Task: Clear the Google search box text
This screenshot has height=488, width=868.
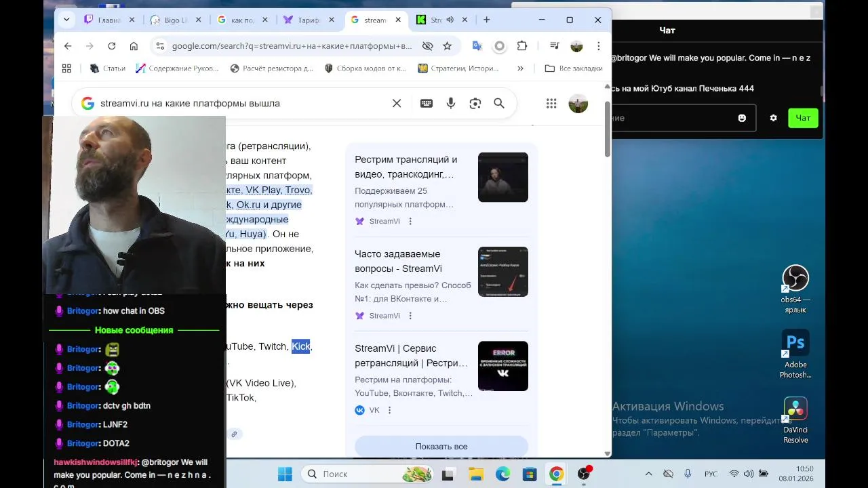Action: pyautogui.click(x=397, y=104)
